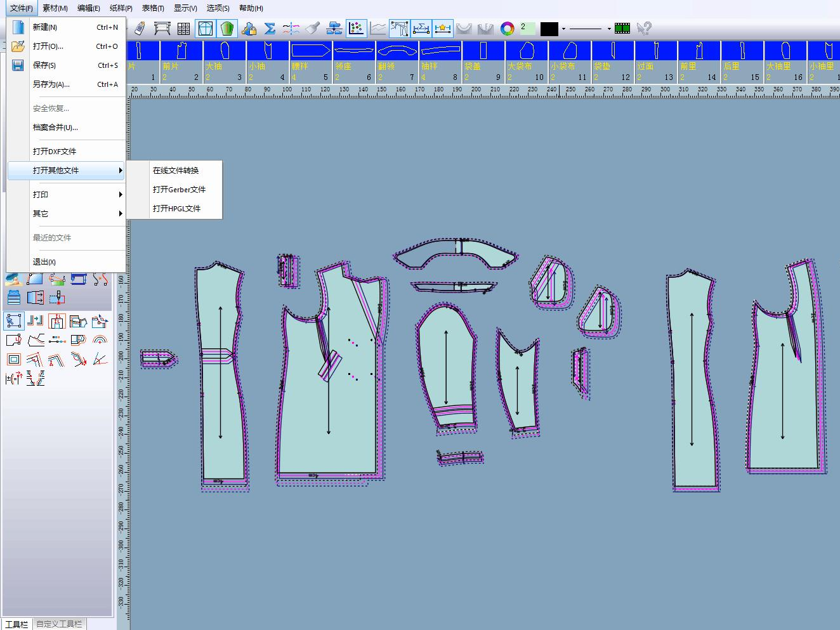Toggle the Sigma length dimension icon
The image size is (840, 630).
coord(421,29)
